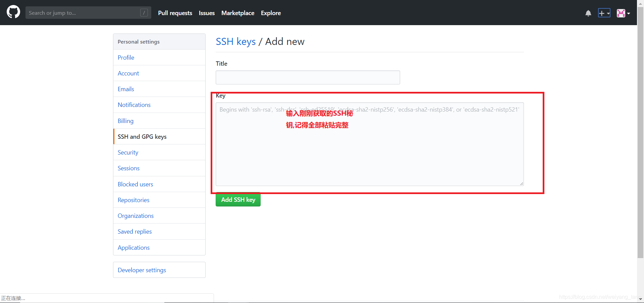The width and height of the screenshot is (644, 303).
Task: Open Developer settings
Action: [x=159, y=270]
